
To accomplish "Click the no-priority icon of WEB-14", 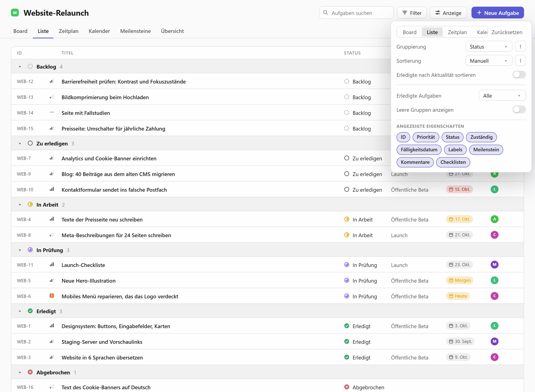I will 52,113.
